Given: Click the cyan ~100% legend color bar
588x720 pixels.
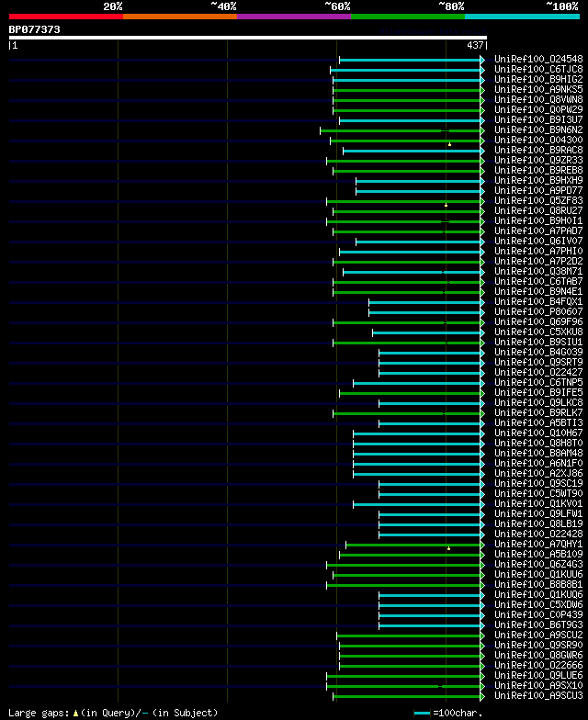Looking at the screenshot, I should click(522, 17).
